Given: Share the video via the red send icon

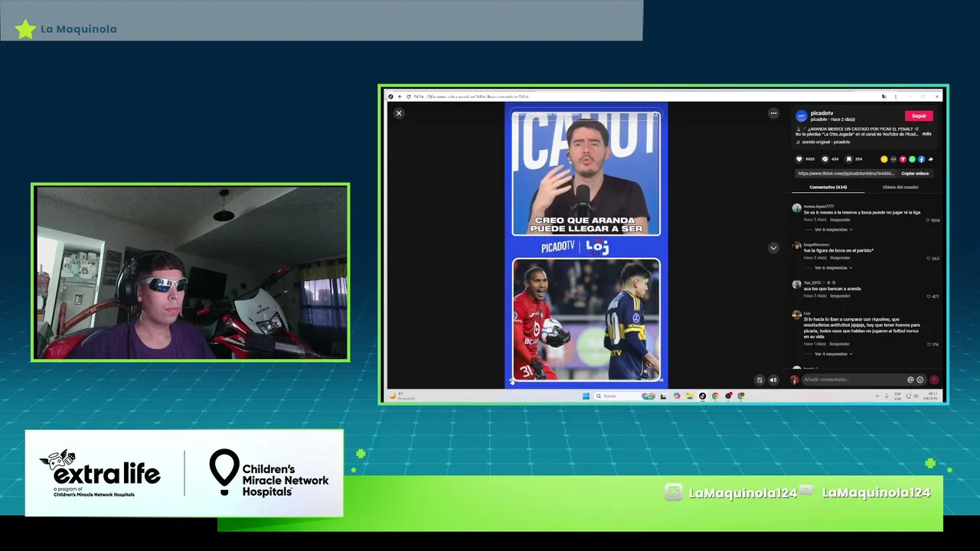Looking at the screenshot, I should point(903,159).
